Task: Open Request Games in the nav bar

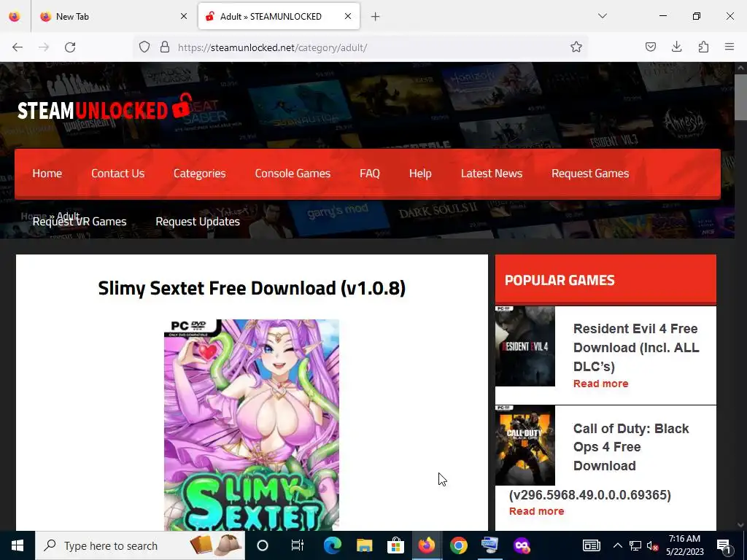Action: (590, 174)
